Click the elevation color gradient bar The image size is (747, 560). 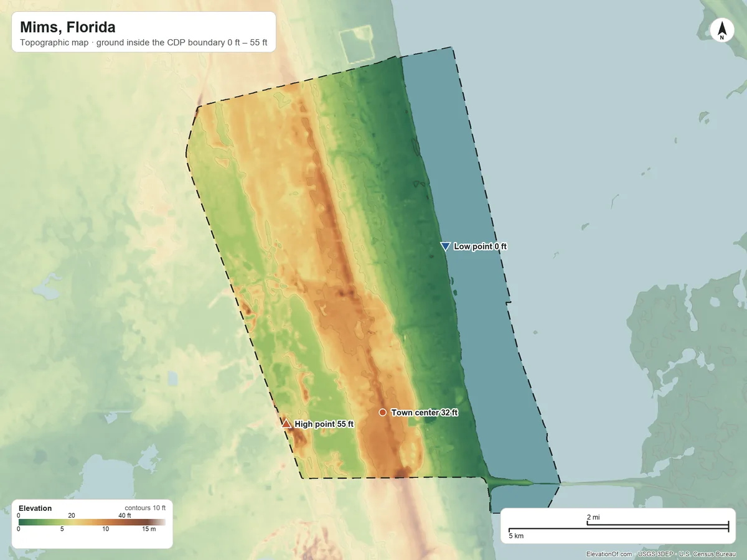[92, 522]
